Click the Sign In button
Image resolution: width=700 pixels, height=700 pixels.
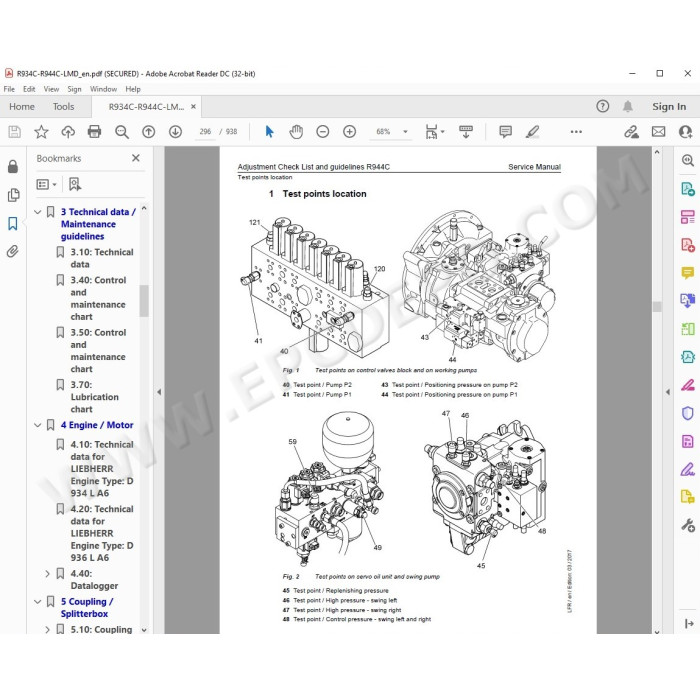click(669, 106)
